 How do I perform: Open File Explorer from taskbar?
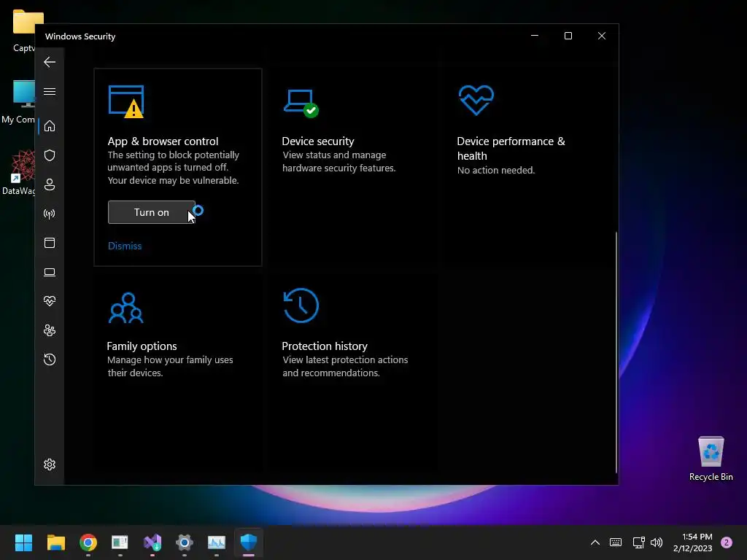(55, 542)
